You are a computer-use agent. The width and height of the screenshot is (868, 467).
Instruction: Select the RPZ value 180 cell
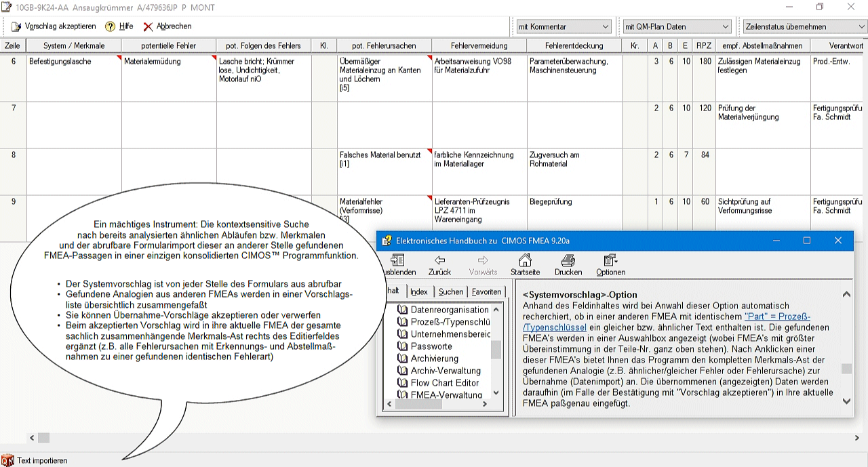[x=704, y=78]
